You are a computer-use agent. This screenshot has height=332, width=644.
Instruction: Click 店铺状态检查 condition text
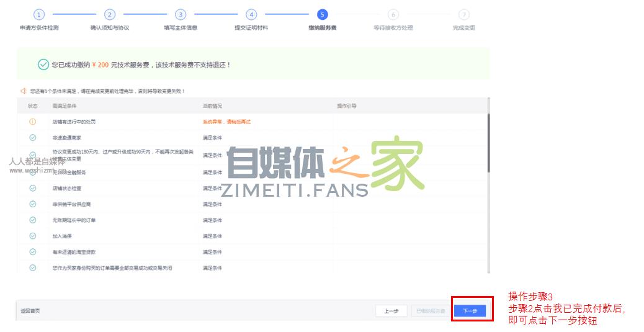tap(66, 188)
